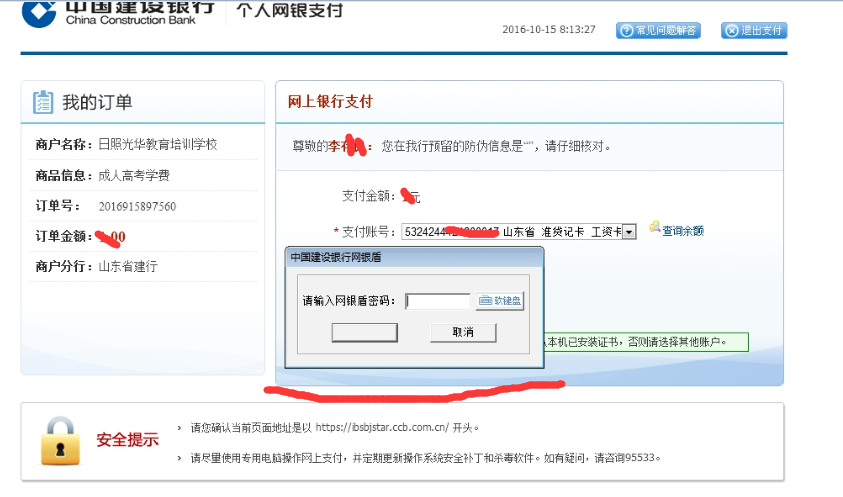Click the 我的订单 clipboard icon

(43, 102)
